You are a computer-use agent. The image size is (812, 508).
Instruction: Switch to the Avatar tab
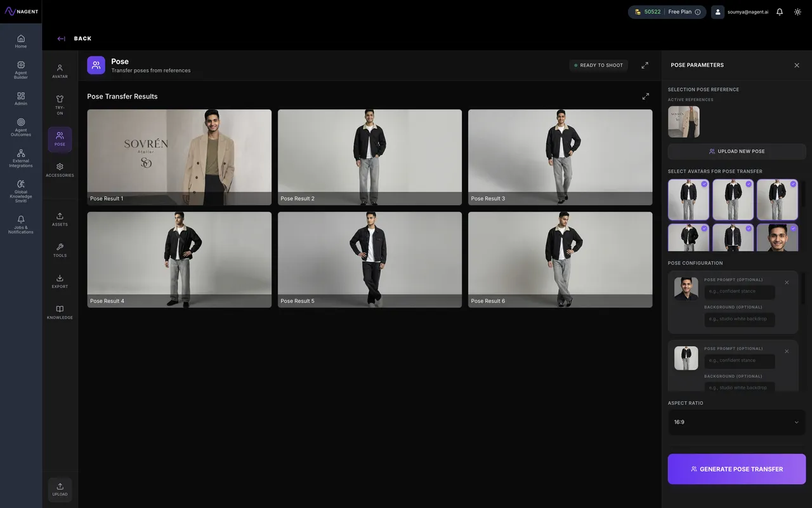[x=60, y=71]
